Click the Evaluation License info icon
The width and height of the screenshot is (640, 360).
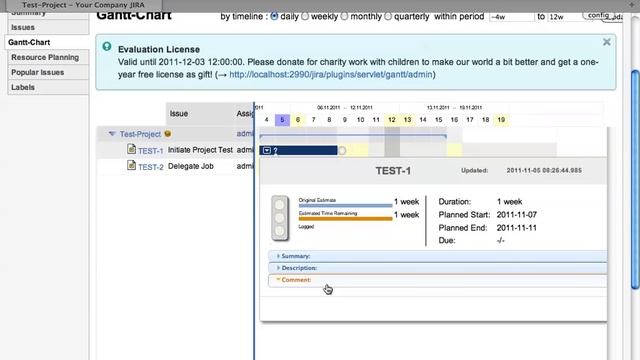tap(107, 47)
